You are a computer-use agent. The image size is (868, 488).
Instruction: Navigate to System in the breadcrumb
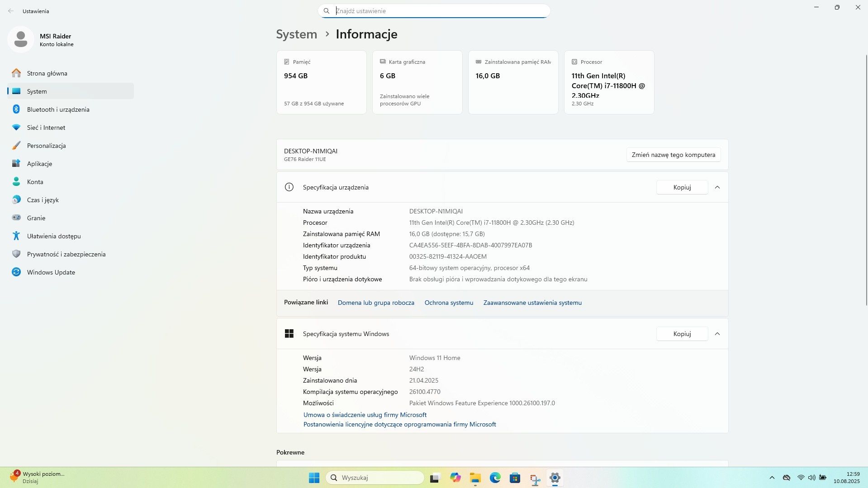297,34
